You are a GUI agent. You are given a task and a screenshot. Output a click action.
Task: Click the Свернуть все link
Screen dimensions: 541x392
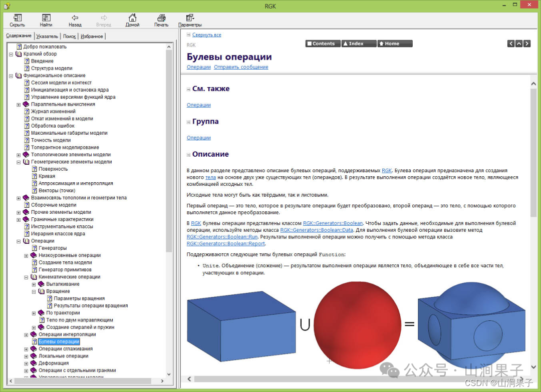point(207,35)
